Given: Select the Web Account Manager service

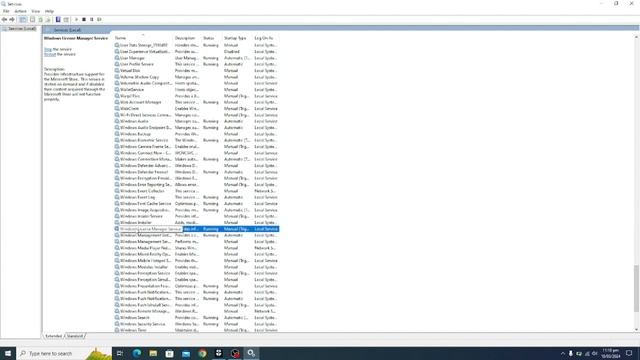Looking at the screenshot, I should (196, 102).
